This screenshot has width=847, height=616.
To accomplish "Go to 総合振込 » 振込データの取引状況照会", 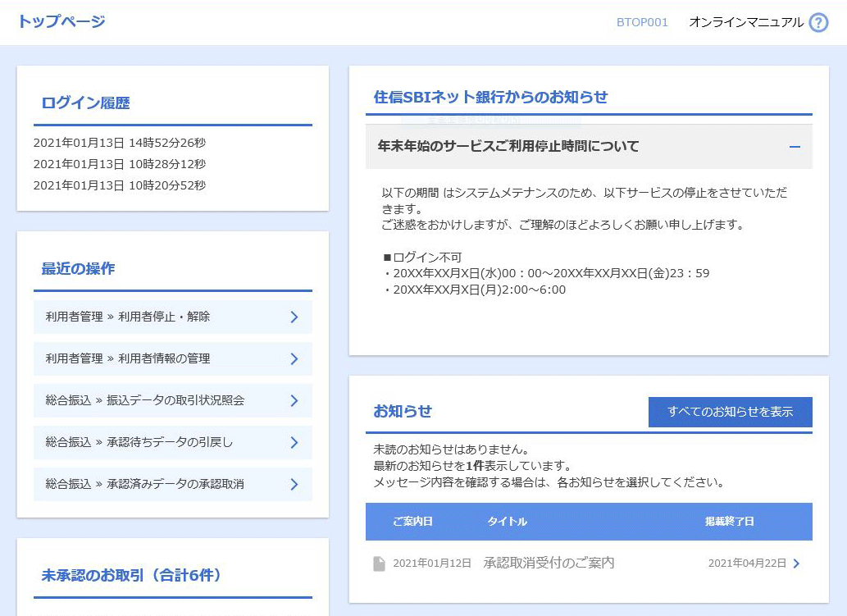I will tap(145, 400).
